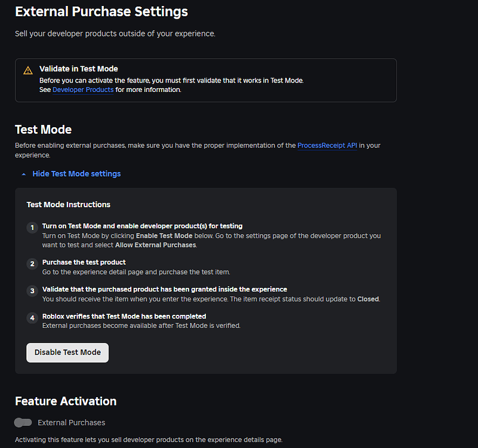Click the Test Mode Instructions title
Screen dimensions: 478x448
68,204
